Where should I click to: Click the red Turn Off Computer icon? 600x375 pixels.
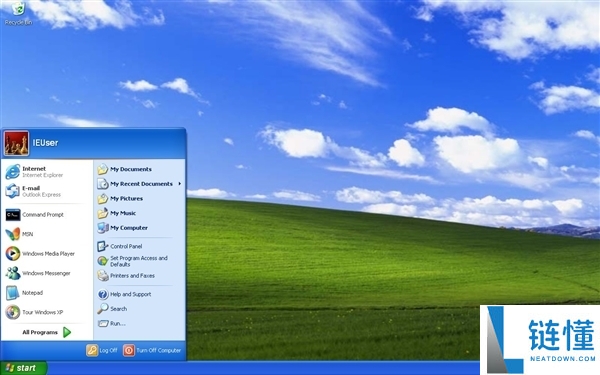click(x=129, y=350)
